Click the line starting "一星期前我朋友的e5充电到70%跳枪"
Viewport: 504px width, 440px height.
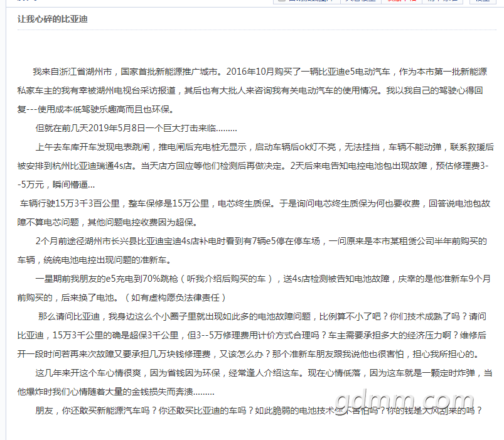point(263,279)
